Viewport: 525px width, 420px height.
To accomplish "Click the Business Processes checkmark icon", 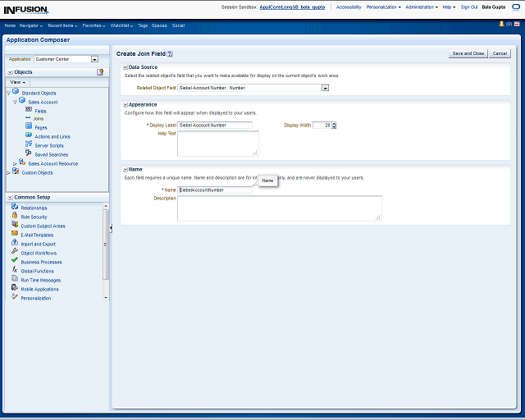I will click(x=15, y=262).
